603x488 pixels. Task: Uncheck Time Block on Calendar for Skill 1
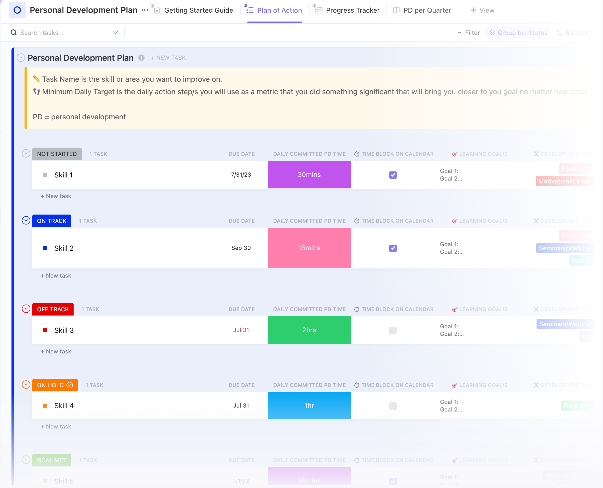click(393, 175)
